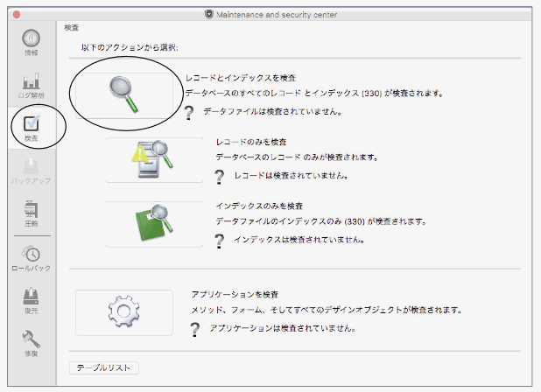This screenshot has height=392, width=541.
Task: Go to the 圧縮 (Compact) page
Action: point(32,212)
